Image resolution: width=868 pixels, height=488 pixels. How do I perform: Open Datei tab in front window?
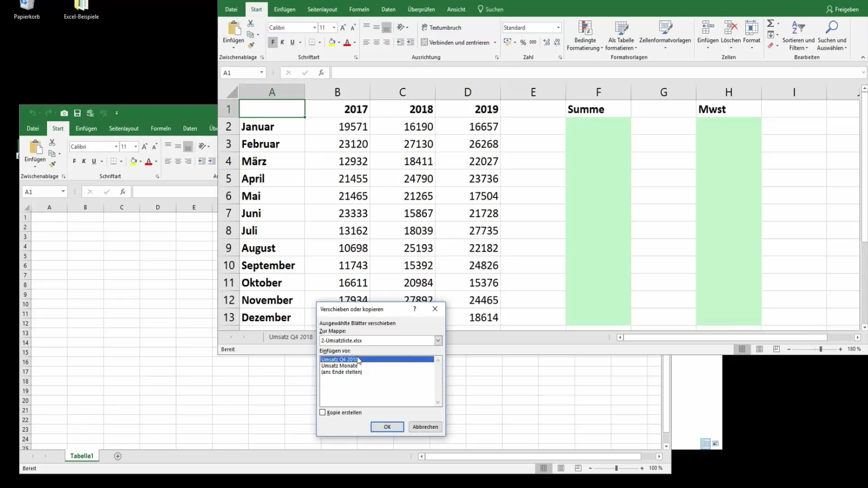coord(231,9)
